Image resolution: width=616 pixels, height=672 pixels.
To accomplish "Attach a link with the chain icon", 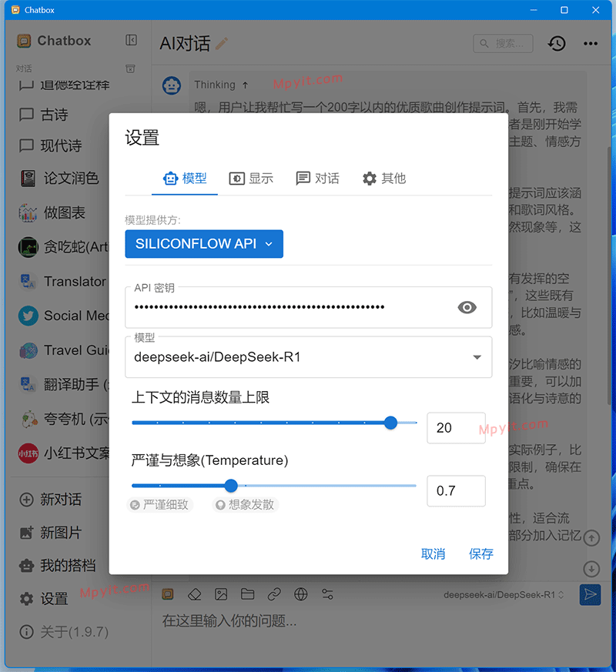I will [274, 594].
